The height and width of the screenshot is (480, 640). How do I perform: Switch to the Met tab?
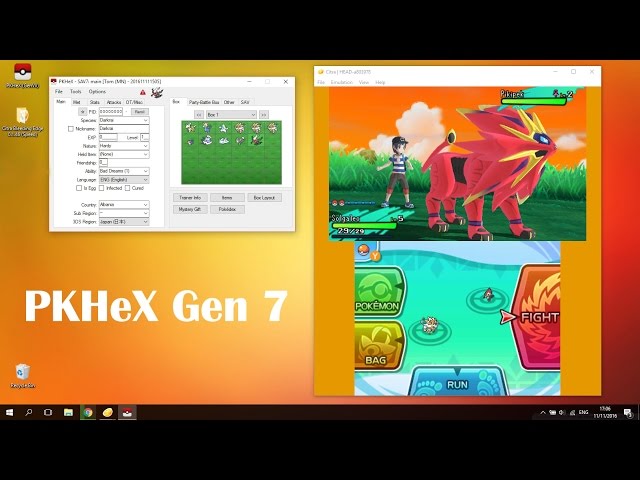point(76,102)
